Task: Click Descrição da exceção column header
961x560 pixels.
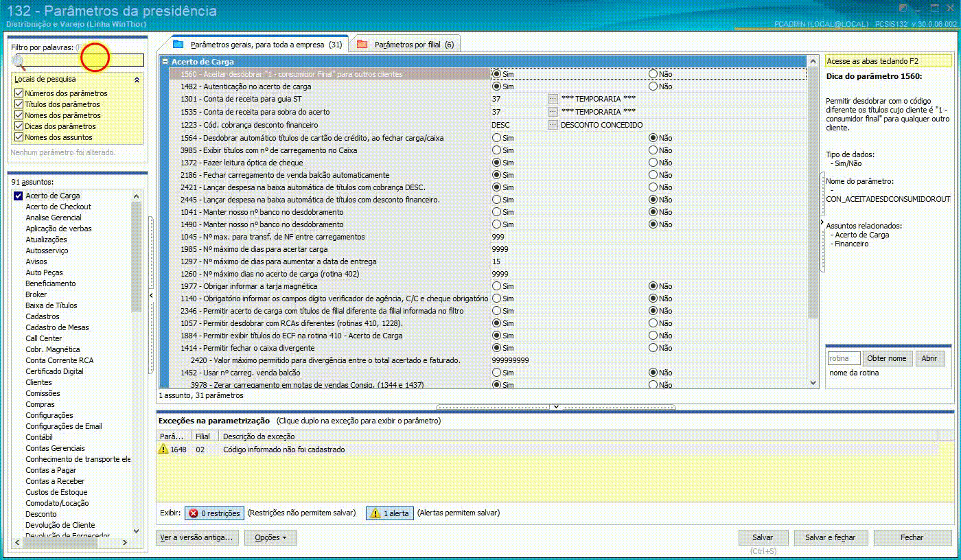Action: pyautogui.click(x=578, y=436)
